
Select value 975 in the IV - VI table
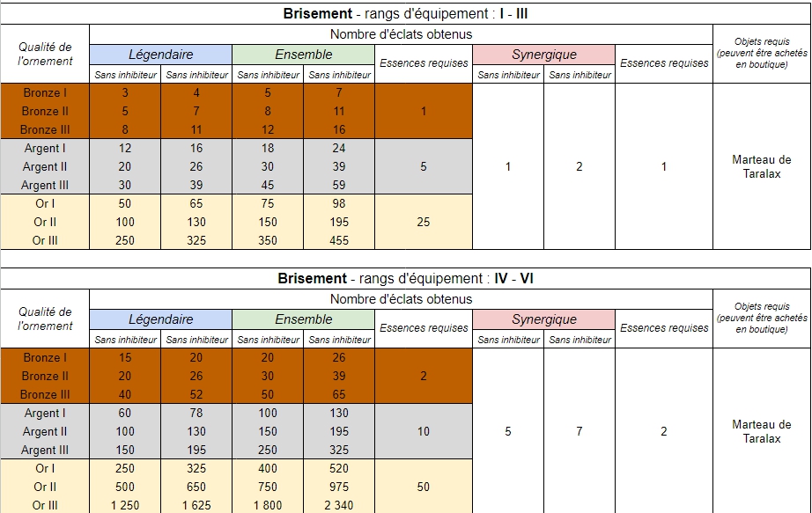[x=339, y=487]
